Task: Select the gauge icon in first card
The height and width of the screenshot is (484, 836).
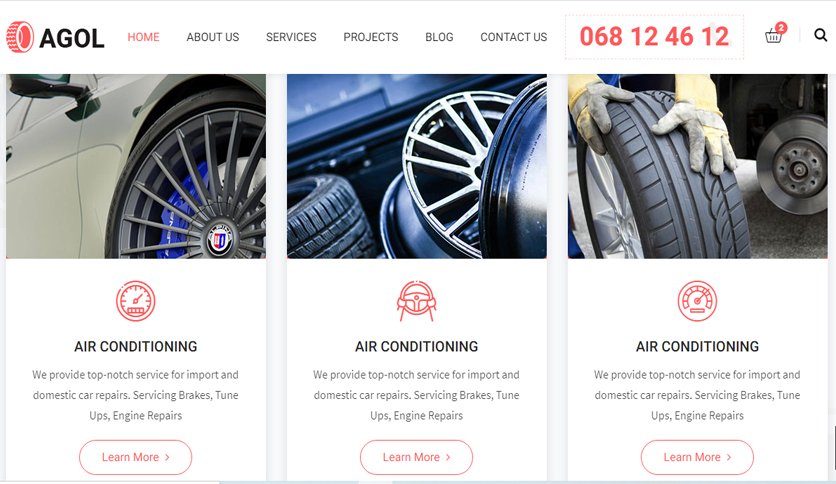Action: 136,301
